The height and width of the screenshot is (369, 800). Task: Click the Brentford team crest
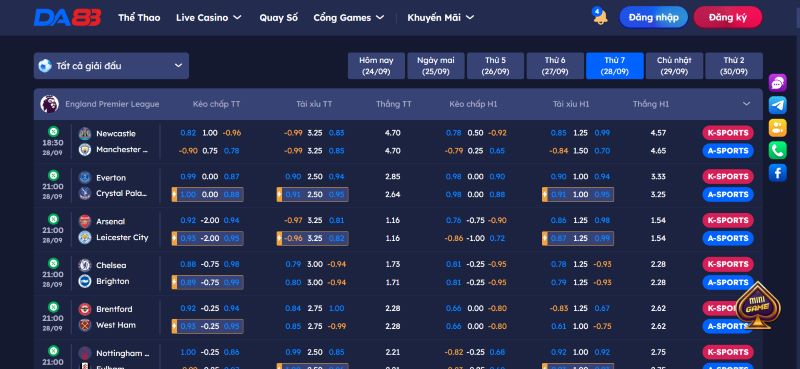(x=85, y=309)
